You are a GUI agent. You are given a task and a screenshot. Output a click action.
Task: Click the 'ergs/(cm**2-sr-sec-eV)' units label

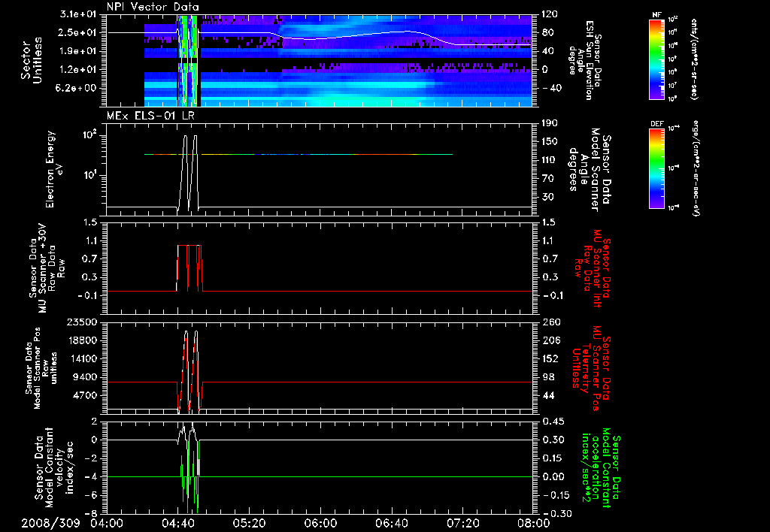[x=694, y=169]
